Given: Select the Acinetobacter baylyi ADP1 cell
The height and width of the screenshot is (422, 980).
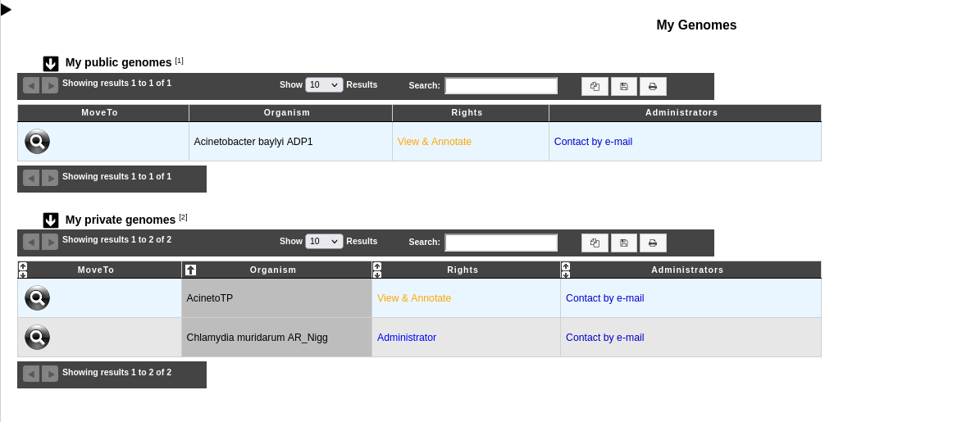Looking at the screenshot, I should coord(290,142).
